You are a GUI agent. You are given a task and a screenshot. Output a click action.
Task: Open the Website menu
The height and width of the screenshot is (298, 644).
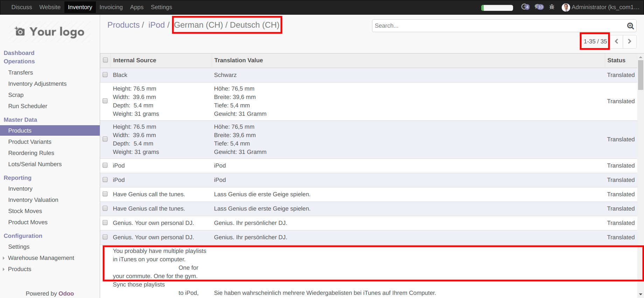[x=50, y=7]
